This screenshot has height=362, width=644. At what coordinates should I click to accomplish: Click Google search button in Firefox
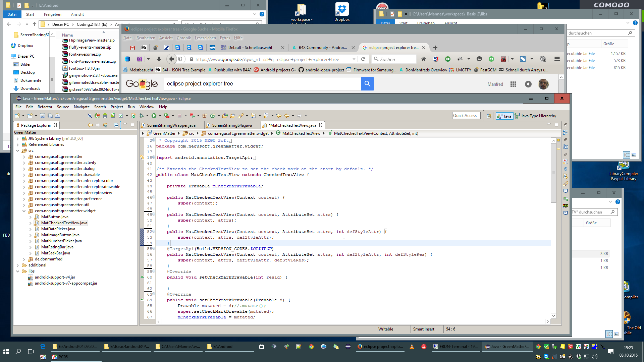pos(367,84)
